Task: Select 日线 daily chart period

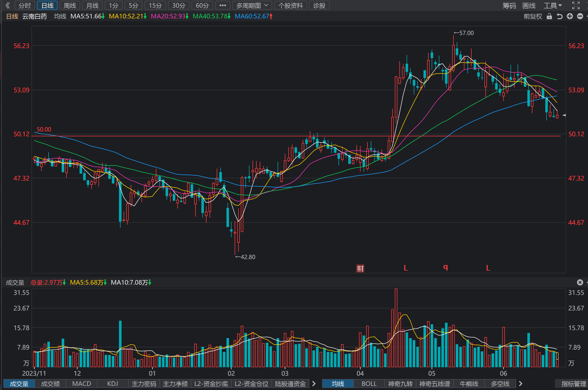Action: [x=47, y=5]
